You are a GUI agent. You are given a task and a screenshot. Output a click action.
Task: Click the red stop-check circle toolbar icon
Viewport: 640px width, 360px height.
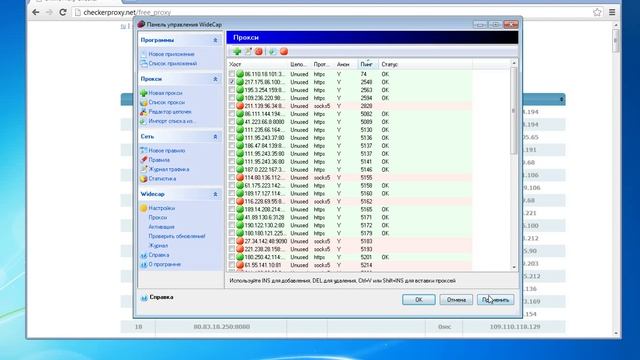coord(284,51)
